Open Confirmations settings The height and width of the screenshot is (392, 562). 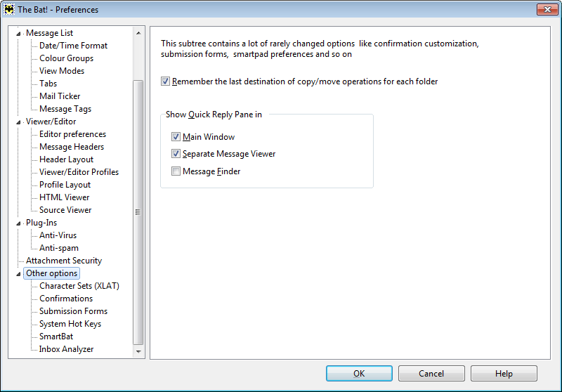tap(66, 299)
